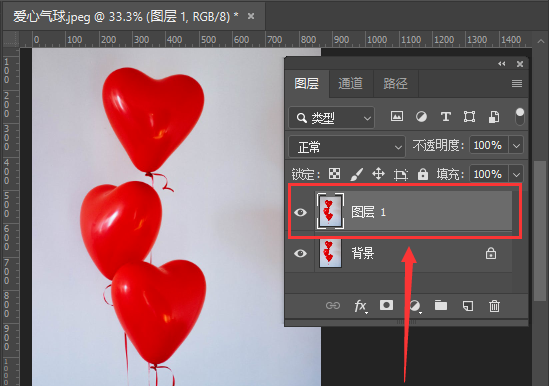549x386 pixels.
Task: Close the 爱心气球.jpeg document tab
Action: [x=251, y=16]
